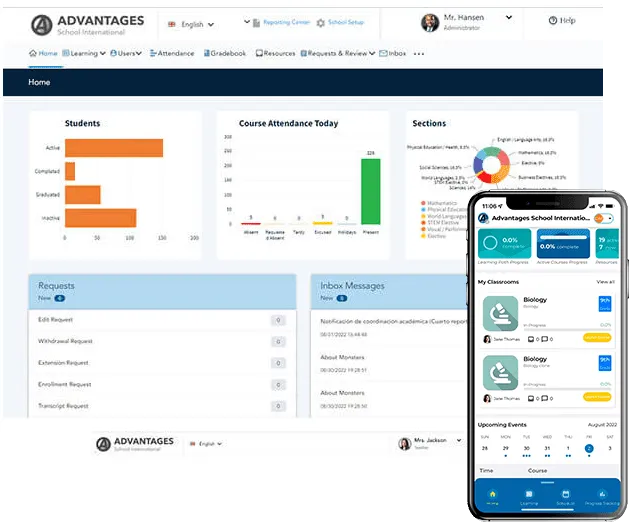Tap the Learning icon in phone navigation
642x530 pixels.
[x=528, y=496]
